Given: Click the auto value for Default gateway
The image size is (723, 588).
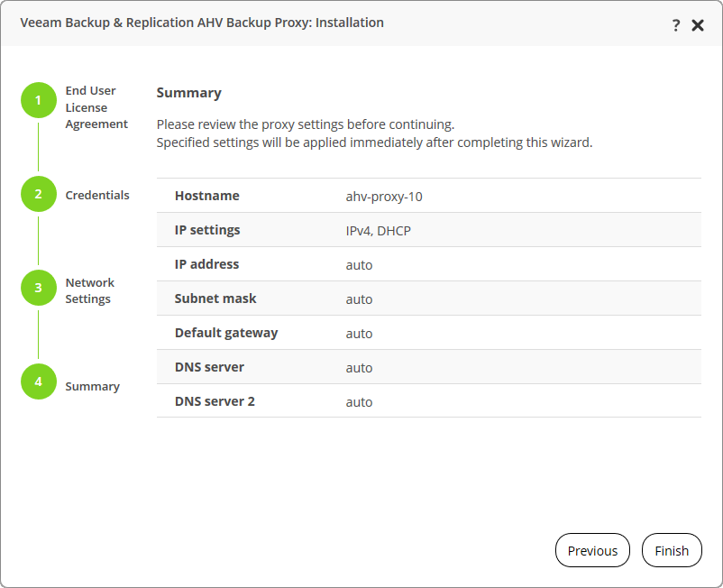Looking at the screenshot, I should (359, 334).
